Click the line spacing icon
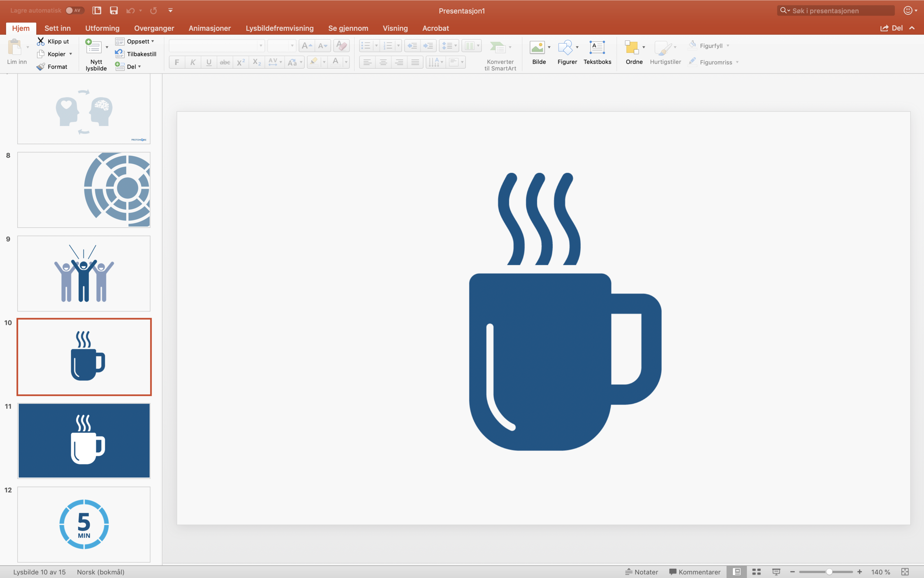The width and height of the screenshot is (924, 578). click(x=447, y=46)
